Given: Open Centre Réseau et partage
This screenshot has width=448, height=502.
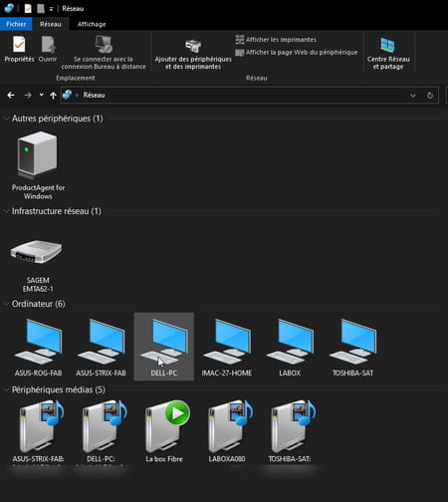Looking at the screenshot, I should [388, 53].
